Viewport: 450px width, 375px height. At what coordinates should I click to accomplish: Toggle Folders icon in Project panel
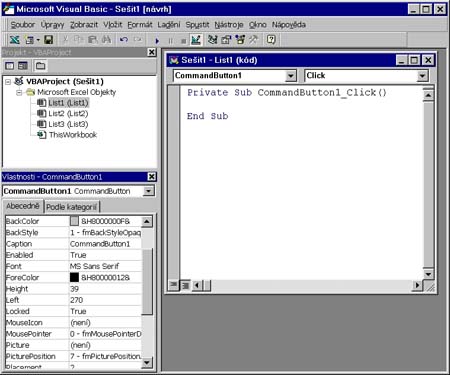pyautogui.click(x=40, y=66)
